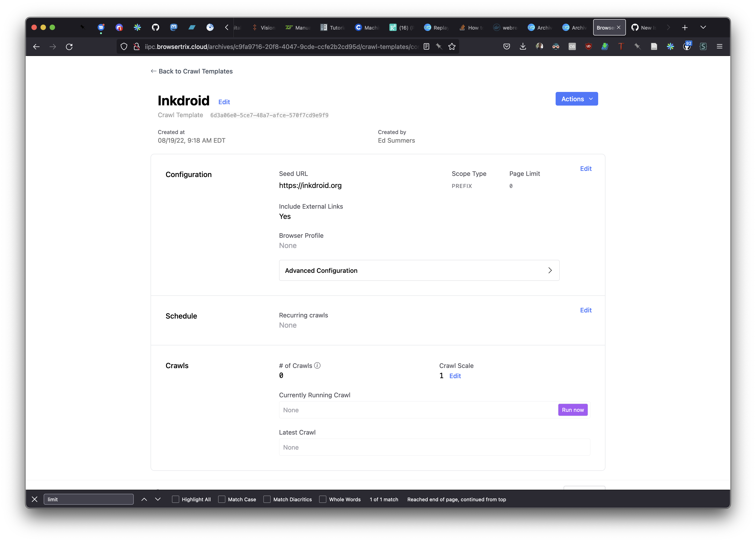The image size is (756, 542).
Task: View browser downloads
Action: pos(523,46)
